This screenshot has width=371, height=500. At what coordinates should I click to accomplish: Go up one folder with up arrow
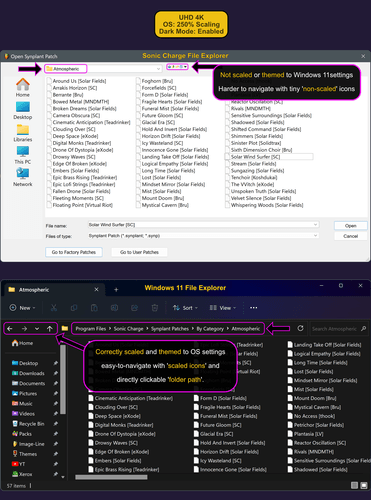point(50,329)
